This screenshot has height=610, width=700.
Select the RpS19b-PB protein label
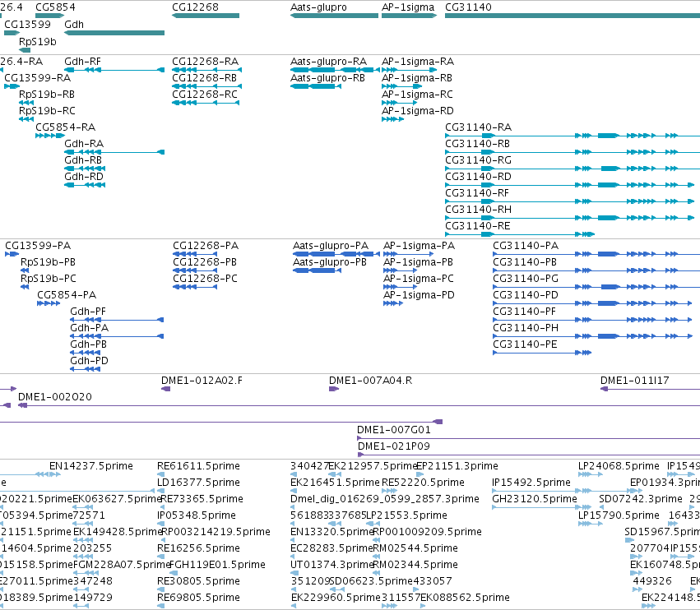tap(48, 262)
